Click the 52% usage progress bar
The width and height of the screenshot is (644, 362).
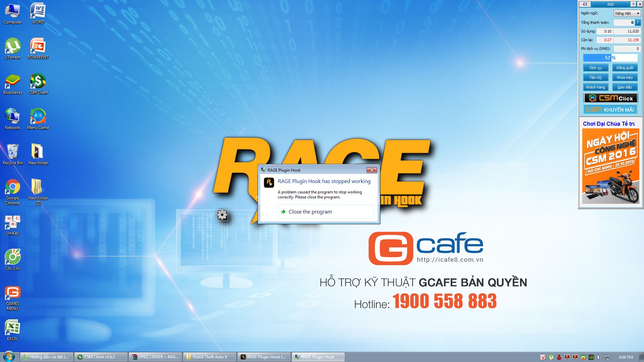[x=610, y=58]
